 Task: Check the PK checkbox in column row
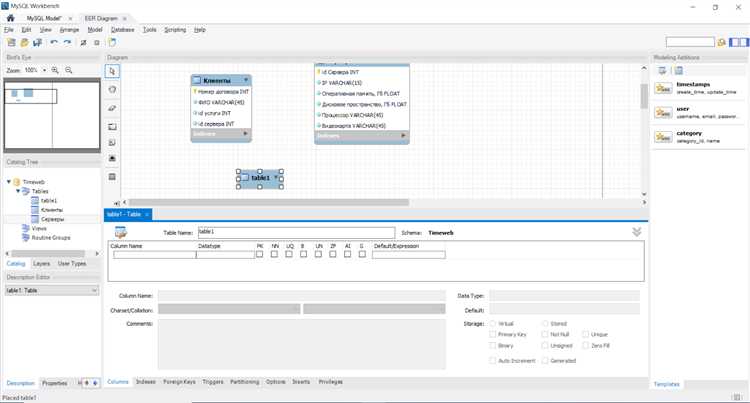point(259,255)
